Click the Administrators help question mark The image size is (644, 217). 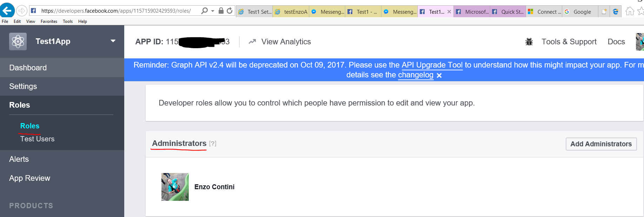pyautogui.click(x=213, y=143)
